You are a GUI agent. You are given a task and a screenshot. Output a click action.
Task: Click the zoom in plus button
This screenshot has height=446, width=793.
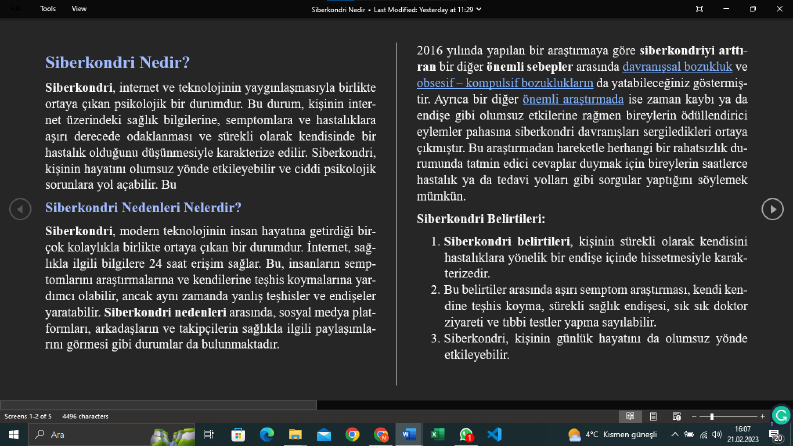pos(763,416)
